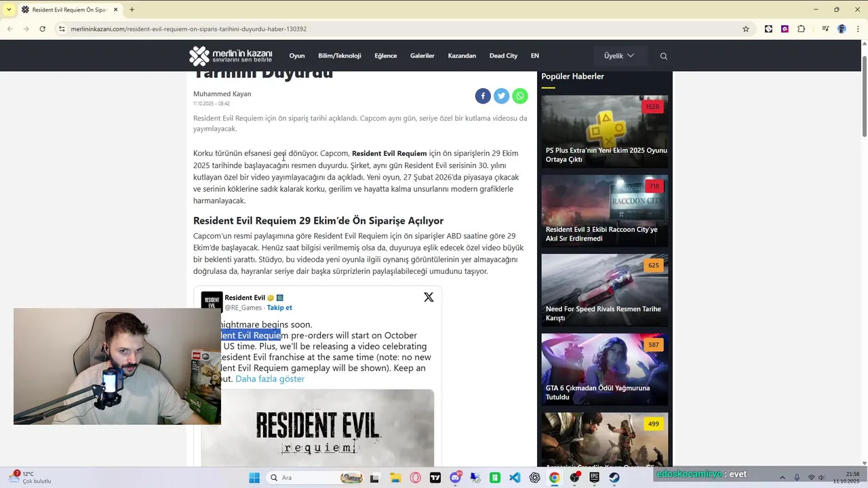868x488 pixels.
Task: Open the Chrome extensions puzzle icon
Action: click(x=802, y=29)
